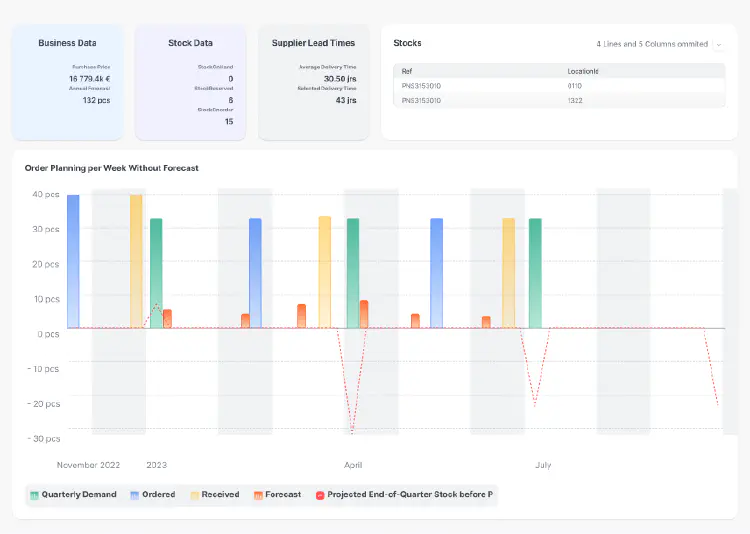Toggle the Quarterly Demand legend icon
Screen dimensions: 750x534
34,495
